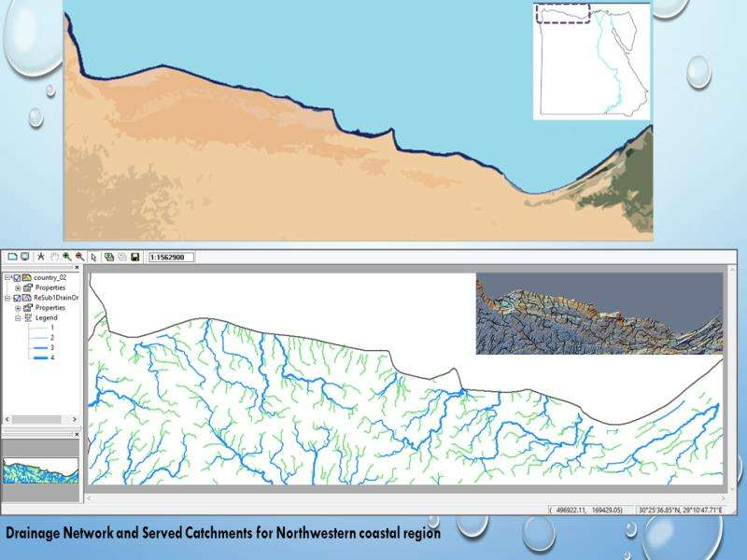Toggle the ReSub1DrainOr layer checkbox
Image resolution: width=747 pixels, height=560 pixels.
click(x=17, y=298)
